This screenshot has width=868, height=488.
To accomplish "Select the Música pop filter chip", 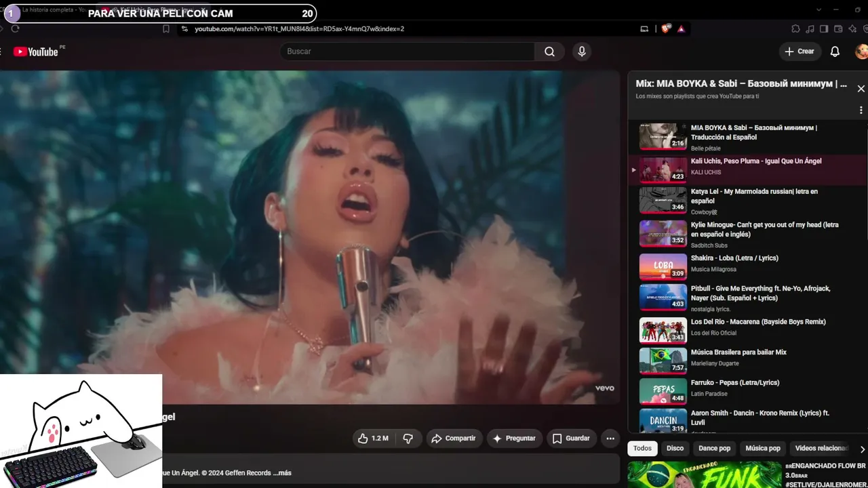I will tap(763, 448).
